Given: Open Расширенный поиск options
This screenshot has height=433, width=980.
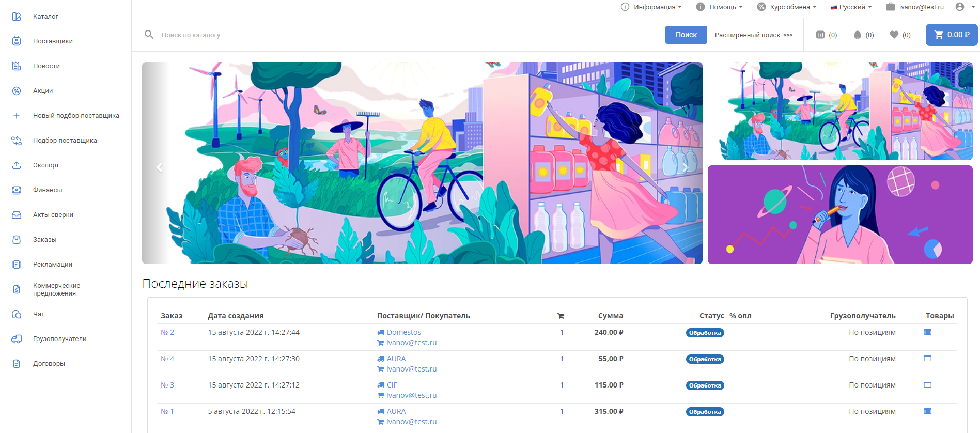Looking at the screenshot, I should pos(753,35).
